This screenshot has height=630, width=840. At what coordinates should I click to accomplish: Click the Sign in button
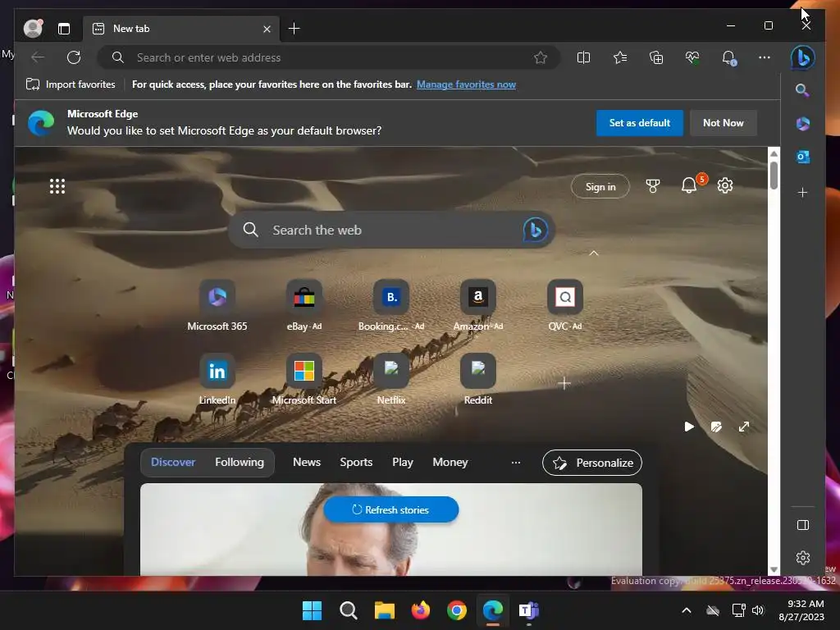point(600,186)
